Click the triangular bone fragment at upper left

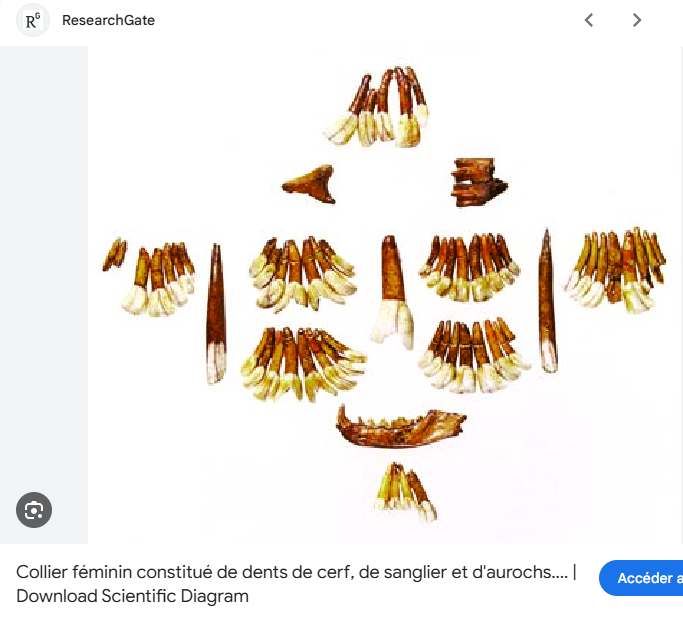coord(309,183)
